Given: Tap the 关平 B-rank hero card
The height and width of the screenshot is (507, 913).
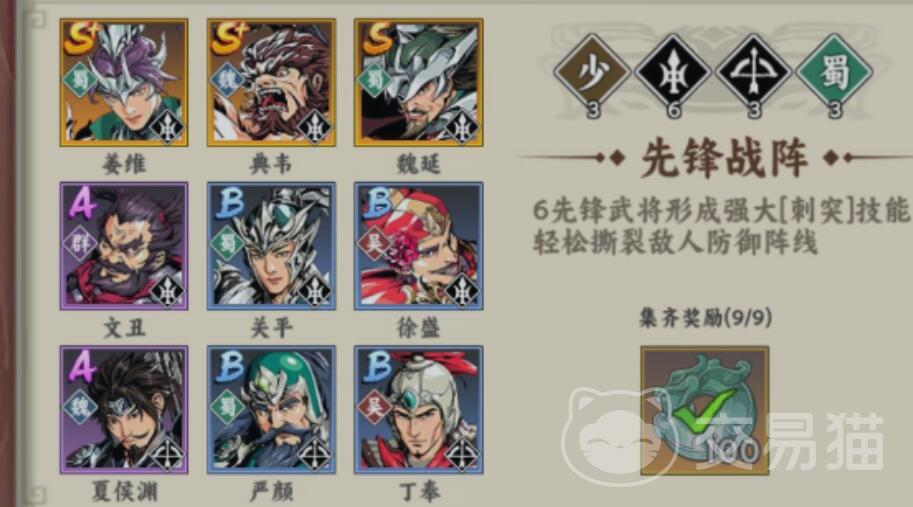Looking at the screenshot, I should (x=271, y=246).
